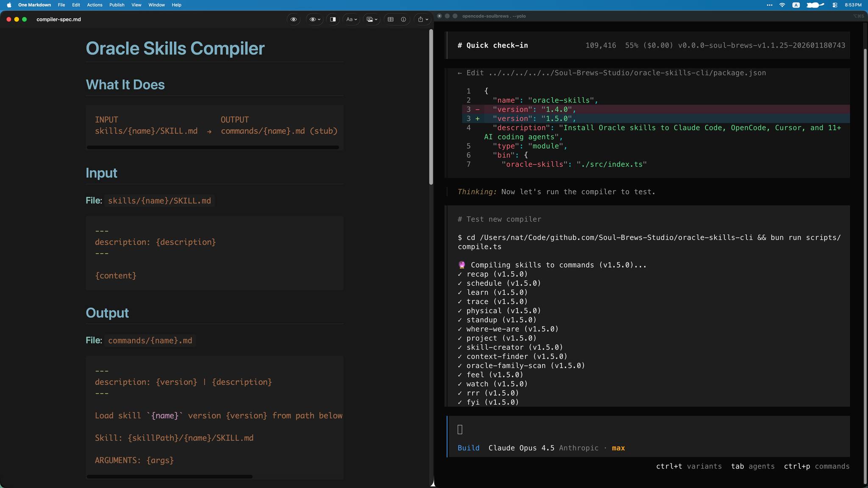Open the image insert dropdown
Viewport: 868px width, 488px height.
372,19
